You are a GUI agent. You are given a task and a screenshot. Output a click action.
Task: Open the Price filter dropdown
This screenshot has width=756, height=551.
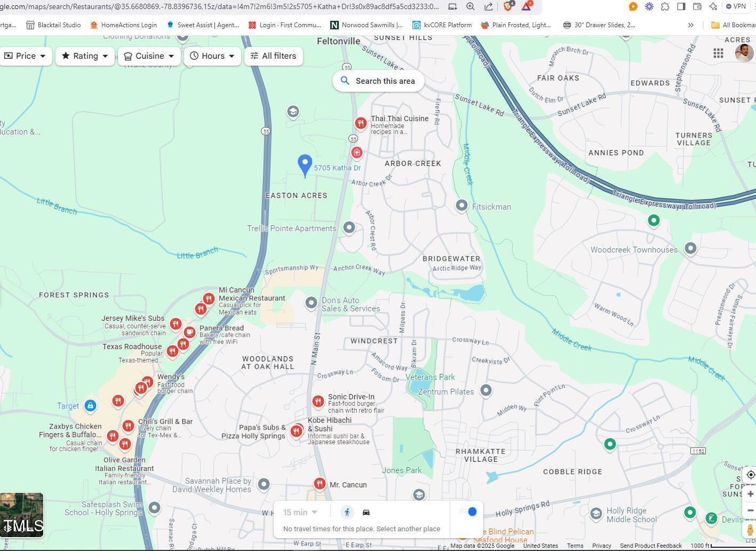(x=25, y=56)
